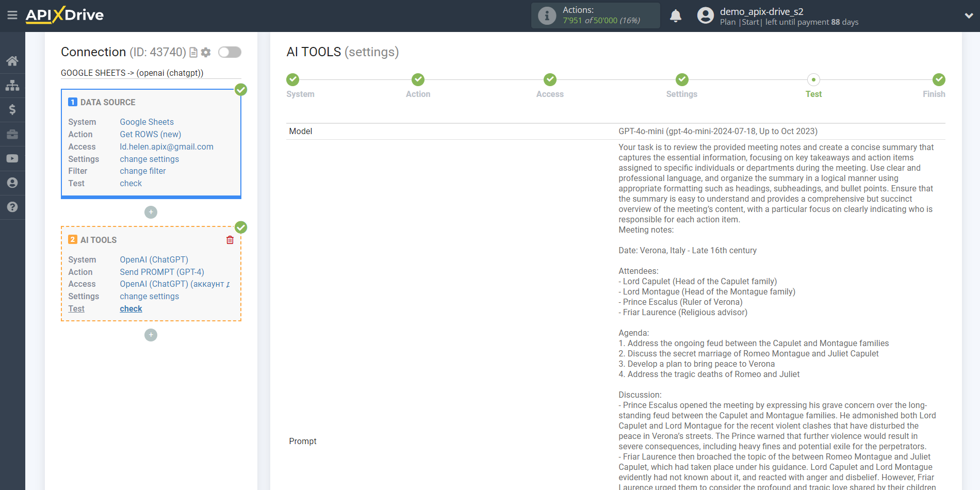Click the user avatar icon
This screenshot has width=980, height=490.
705,15
